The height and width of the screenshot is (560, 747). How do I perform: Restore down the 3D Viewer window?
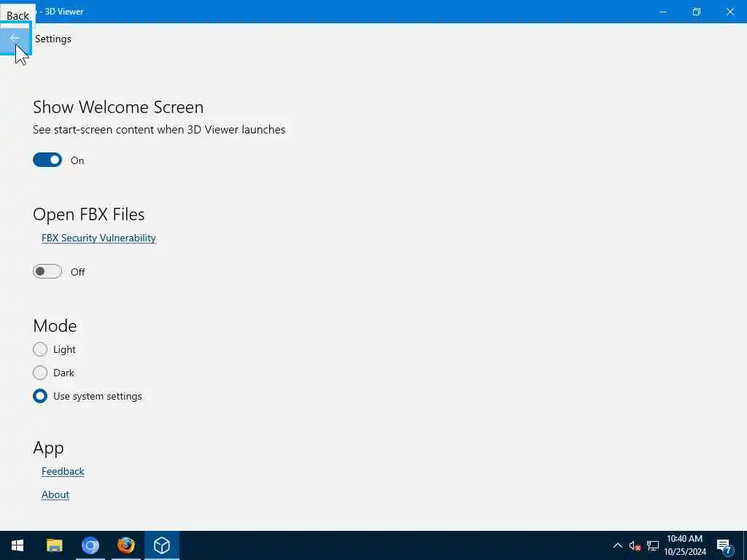[x=697, y=12]
